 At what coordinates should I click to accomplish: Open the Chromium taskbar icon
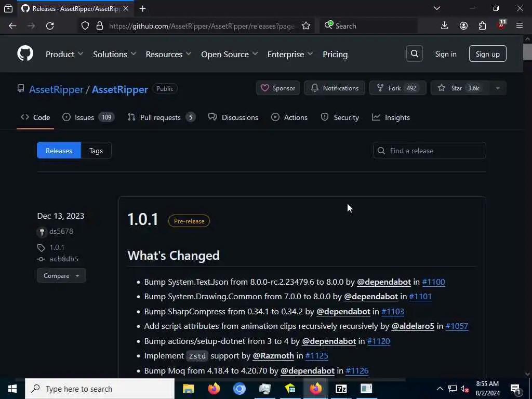239,389
